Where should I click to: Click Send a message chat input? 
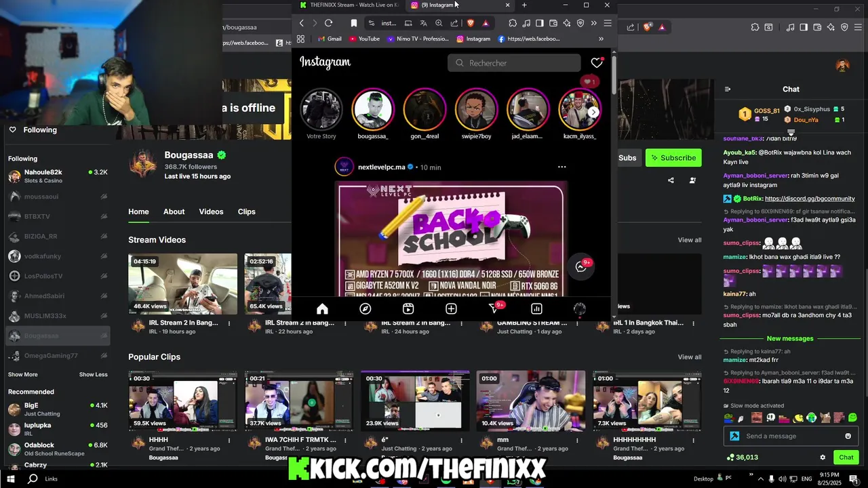pos(790,436)
